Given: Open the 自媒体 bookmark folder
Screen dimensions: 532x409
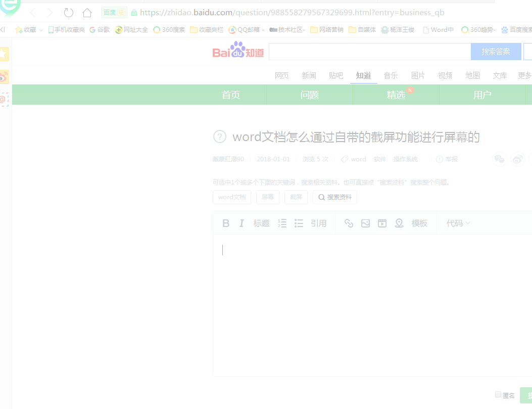Looking at the screenshot, I should pyautogui.click(x=362, y=30).
